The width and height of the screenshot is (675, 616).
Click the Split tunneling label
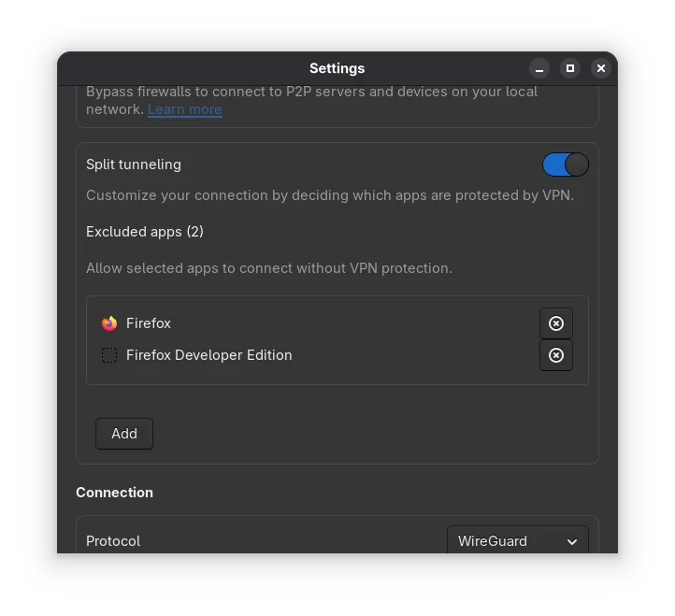(x=134, y=165)
